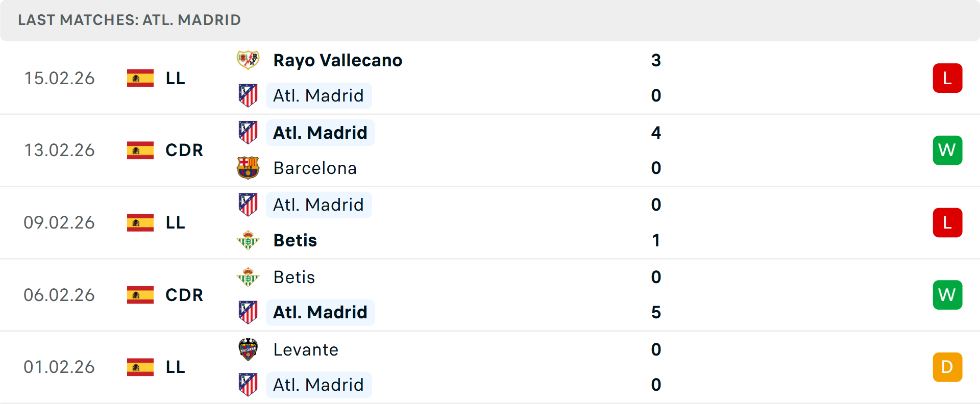Select the Levante club logo
The width and height of the screenshot is (980, 404).
(249, 349)
